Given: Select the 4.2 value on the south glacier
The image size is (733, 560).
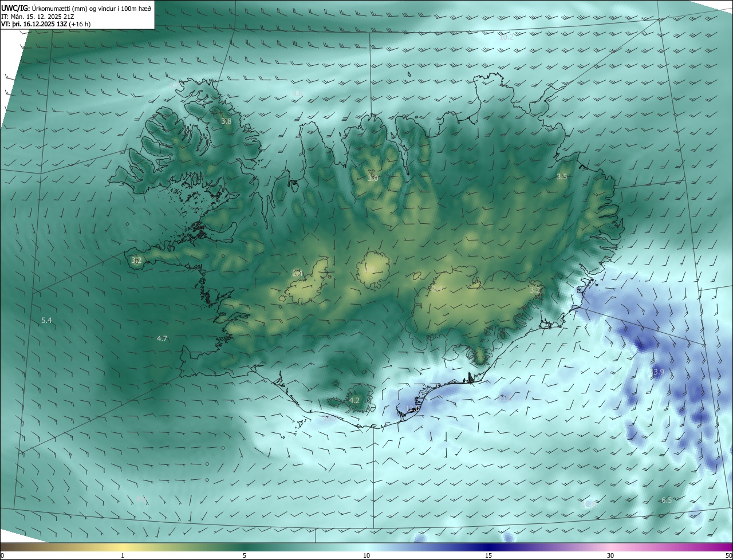Looking at the screenshot, I should 354,400.
